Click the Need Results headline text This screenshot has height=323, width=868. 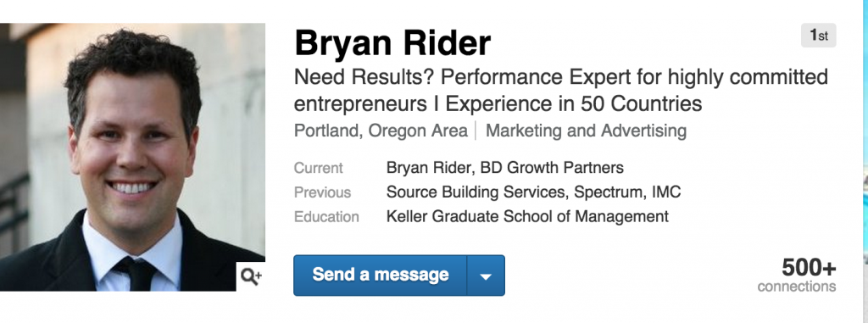coord(561,90)
